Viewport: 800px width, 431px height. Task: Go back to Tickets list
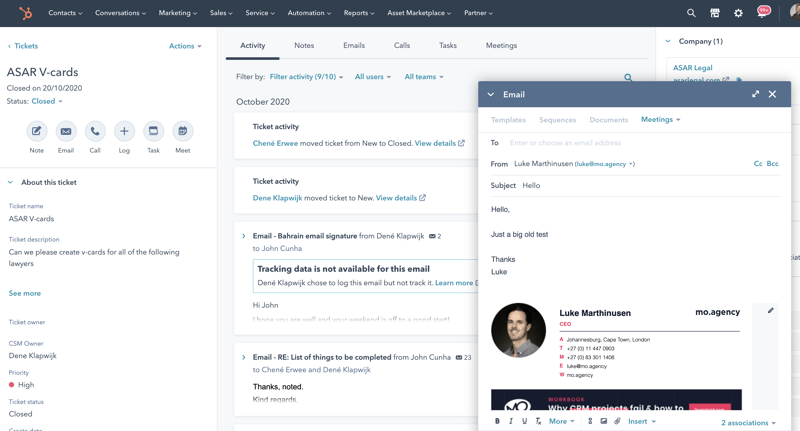coord(22,46)
